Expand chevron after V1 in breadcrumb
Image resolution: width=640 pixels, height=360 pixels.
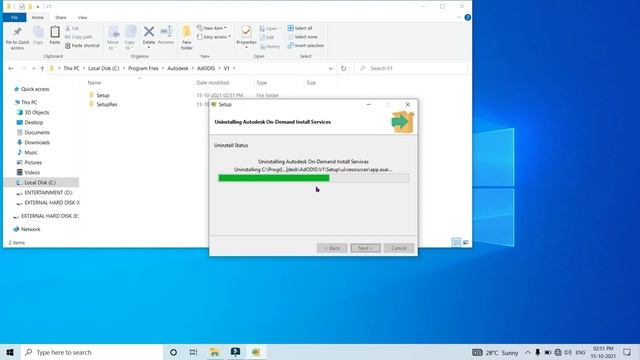234,68
